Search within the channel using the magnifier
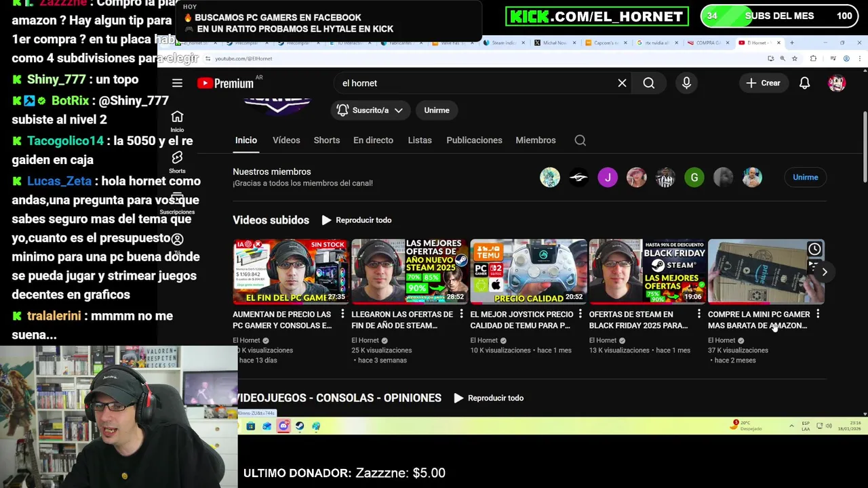This screenshot has height=488, width=868. [x=580, y=140]
